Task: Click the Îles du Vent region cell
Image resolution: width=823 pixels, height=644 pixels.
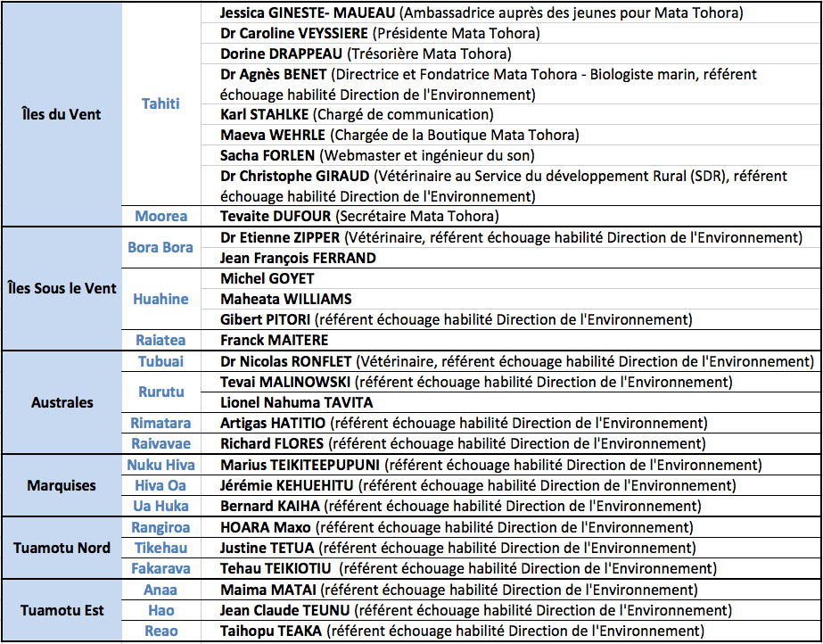Action: (62, 114)
